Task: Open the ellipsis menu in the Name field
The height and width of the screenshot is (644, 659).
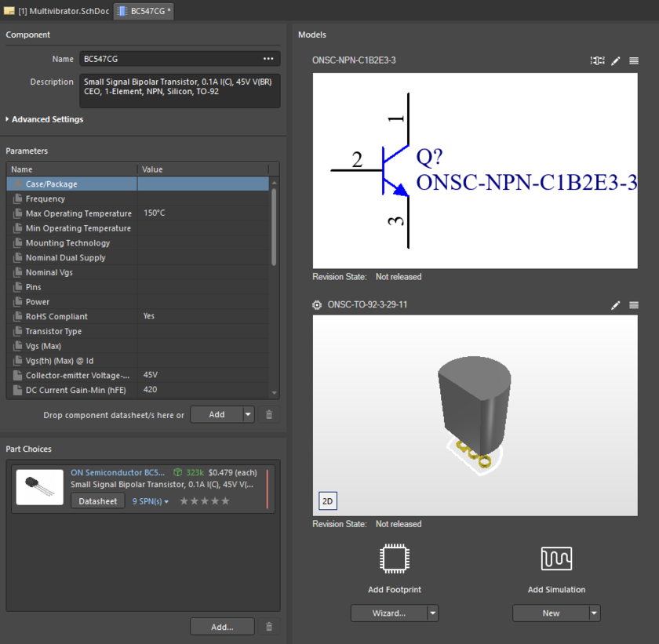Action: pyautogui.click(x=268, y=59)
